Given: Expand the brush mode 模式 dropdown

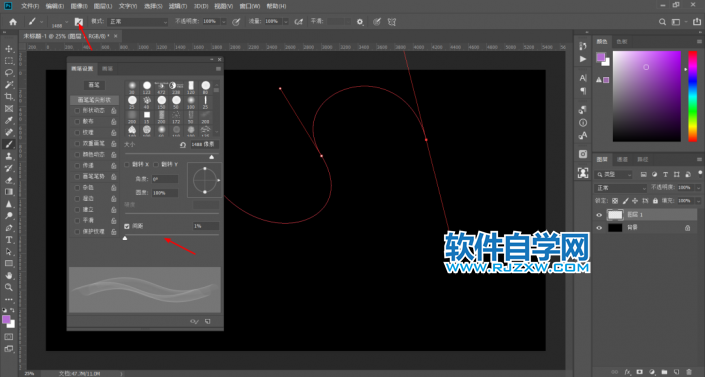Looking at the screenshot, I should tap(138, 22).
